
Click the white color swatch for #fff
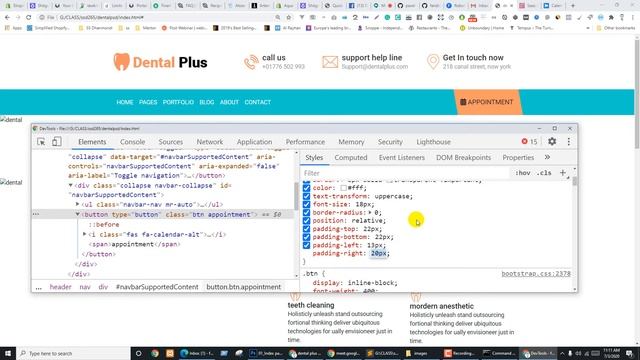coord(344,188)
